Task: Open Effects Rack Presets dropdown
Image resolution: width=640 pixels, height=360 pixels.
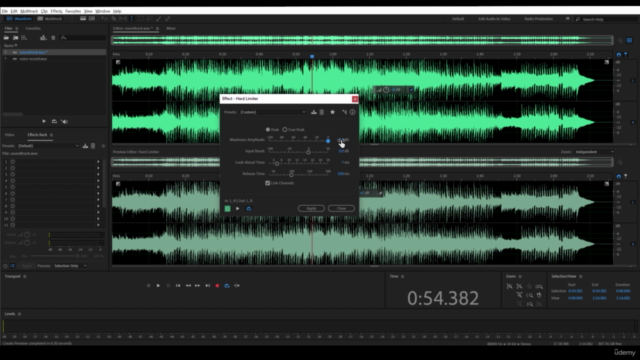Action: [48, 146]
